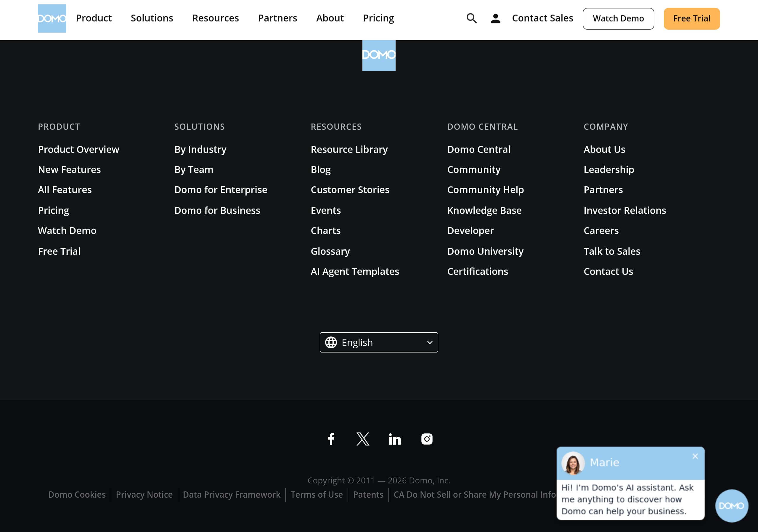Visit Domo's LinkedIn page
Viewport: 758px width, 532px height.
(x=395, y=439)
